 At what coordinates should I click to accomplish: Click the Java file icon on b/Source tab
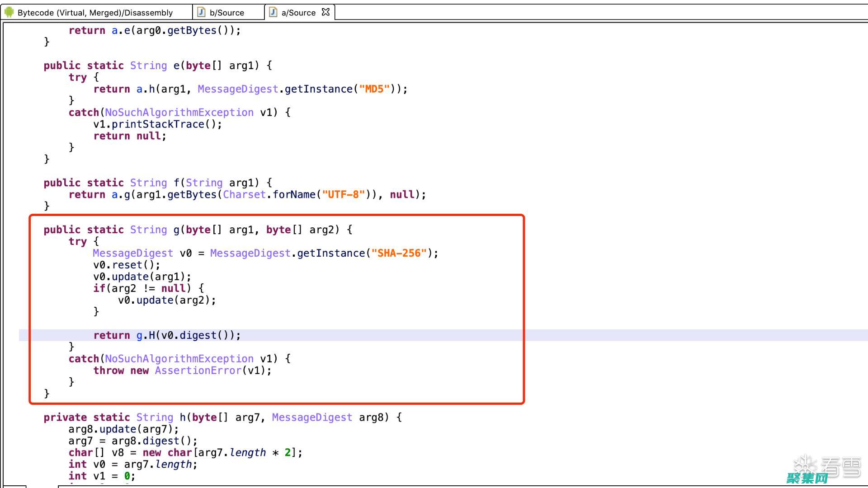(200, 12)
